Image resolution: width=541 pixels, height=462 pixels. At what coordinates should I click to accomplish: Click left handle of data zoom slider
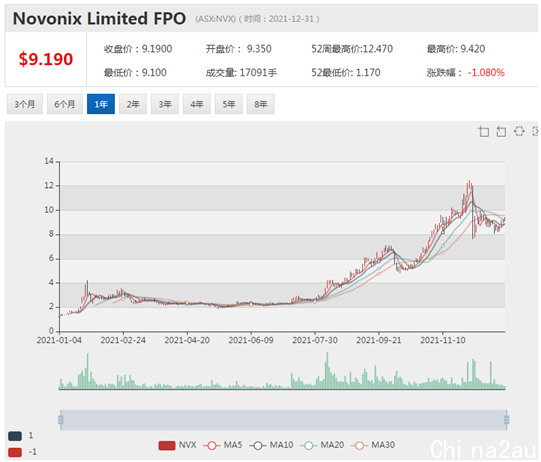point(61,420)
